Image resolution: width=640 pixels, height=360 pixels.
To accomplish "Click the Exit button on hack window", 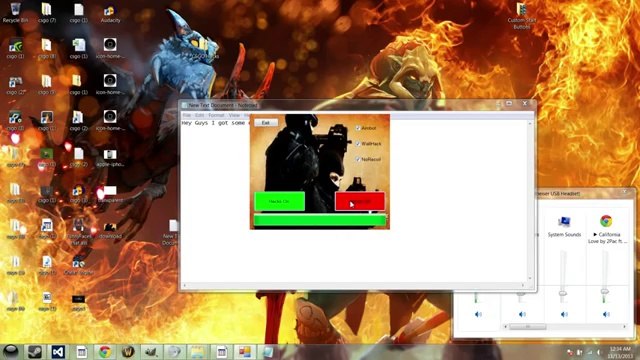I will tap(266, 122).
